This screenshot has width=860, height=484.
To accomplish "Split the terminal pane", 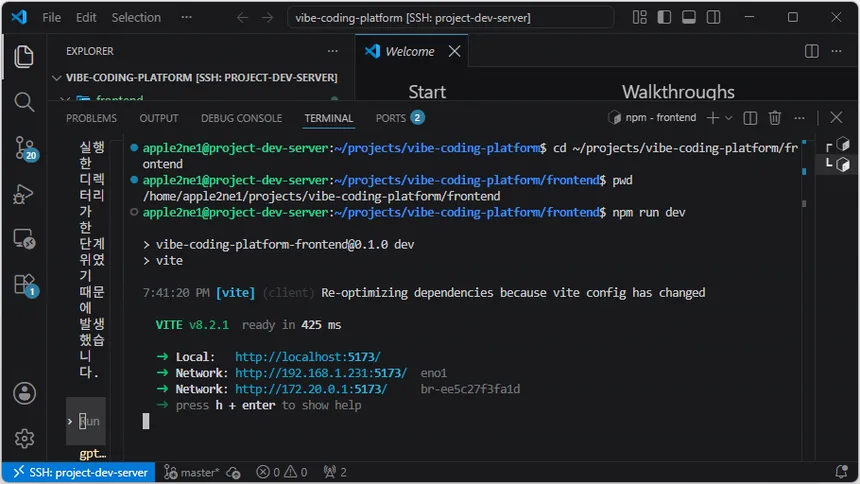I will click(750, 117).
